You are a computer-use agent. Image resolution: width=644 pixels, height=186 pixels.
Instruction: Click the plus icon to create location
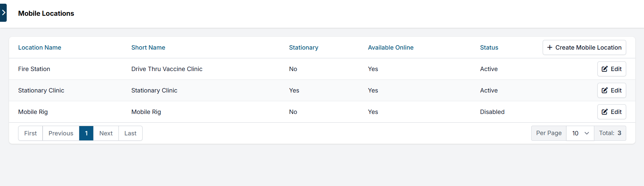(x=550, y=48)
